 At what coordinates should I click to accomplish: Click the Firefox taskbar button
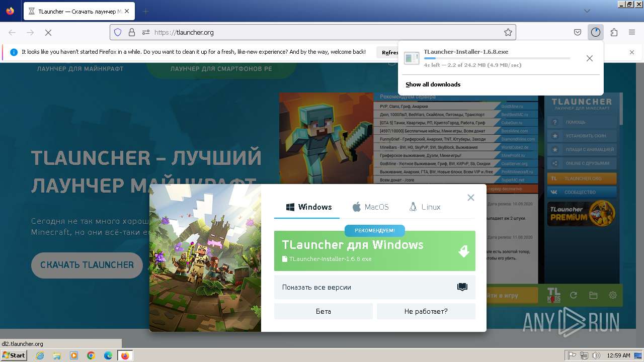pos(125,355)
